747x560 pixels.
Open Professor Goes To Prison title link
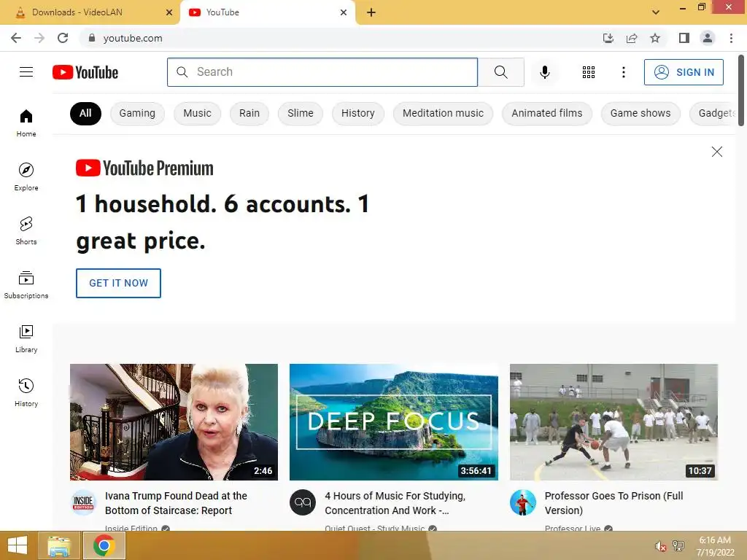(x=614, y=503)
